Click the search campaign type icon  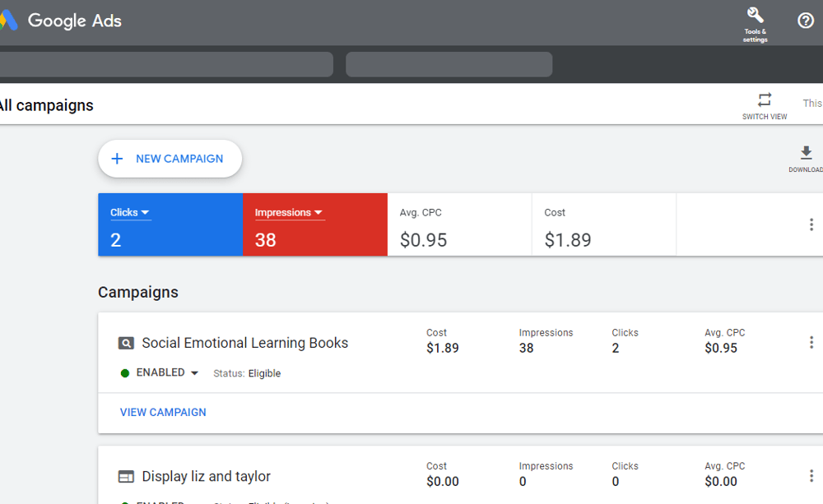tap(126, 343)
